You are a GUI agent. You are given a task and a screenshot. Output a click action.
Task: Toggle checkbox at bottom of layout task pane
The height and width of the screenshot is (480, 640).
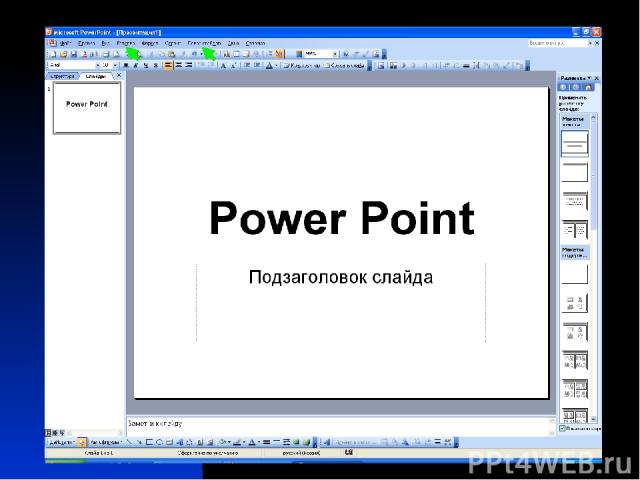[x=562, y=428]
